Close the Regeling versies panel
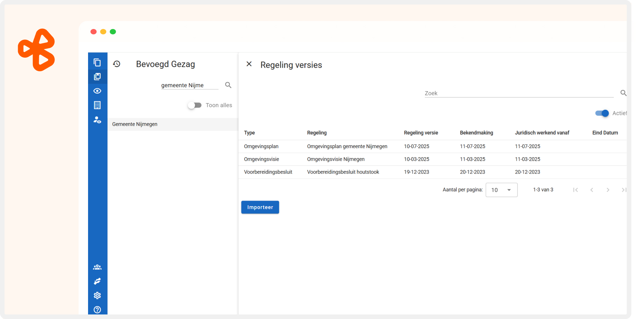 [249, 64]
